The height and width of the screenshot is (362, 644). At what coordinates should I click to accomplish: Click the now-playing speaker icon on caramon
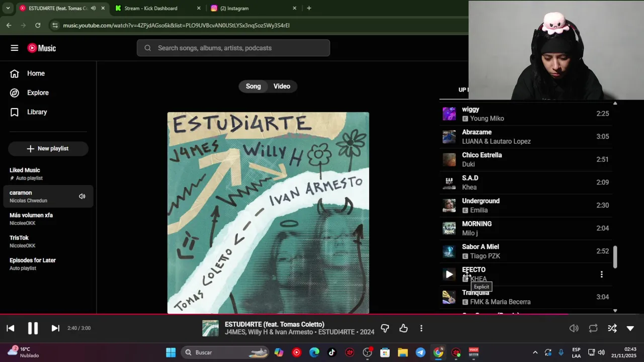click(82, 197)
